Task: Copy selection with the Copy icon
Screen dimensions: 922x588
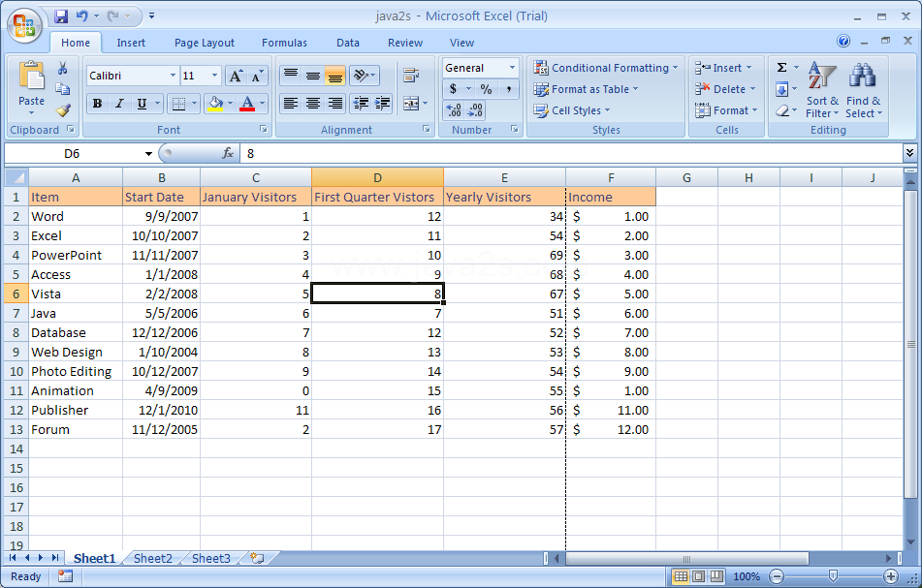Action: (x=62, y=89)
